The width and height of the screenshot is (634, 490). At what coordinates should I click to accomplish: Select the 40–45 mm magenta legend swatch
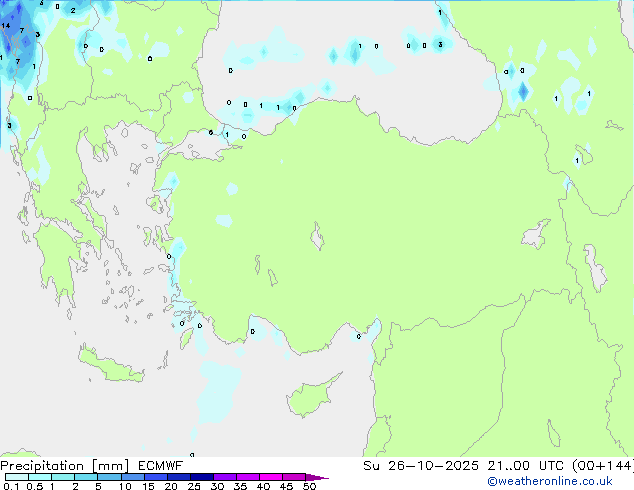pyautogui.click(x=271, y=477)
